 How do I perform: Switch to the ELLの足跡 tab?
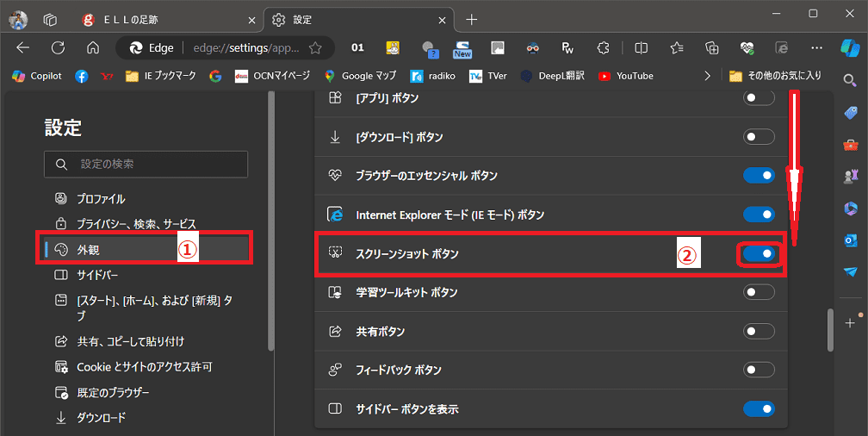(x=164, y=19)
